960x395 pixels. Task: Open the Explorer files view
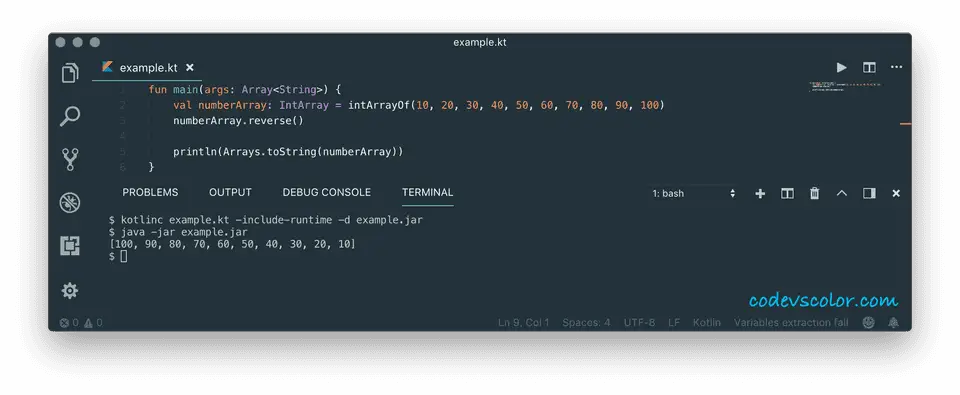[x=70, y=73]
